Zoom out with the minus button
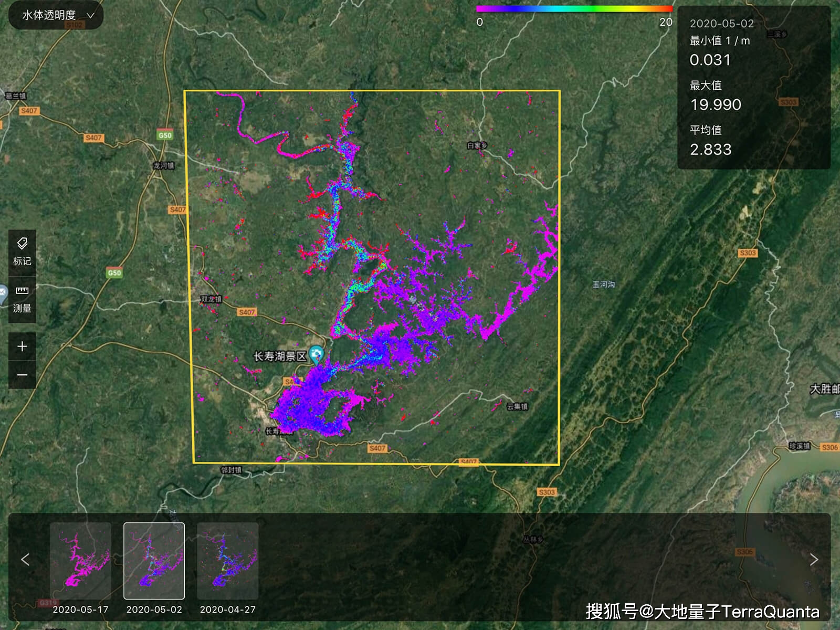The width and height of the screenshot is (840, 630). (x=22, y=375)
